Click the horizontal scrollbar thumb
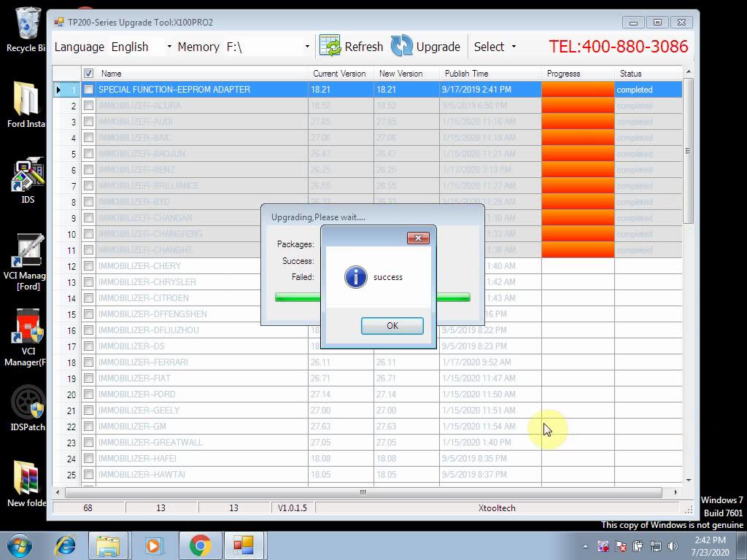The image size is (747, 560). (363, 492)
